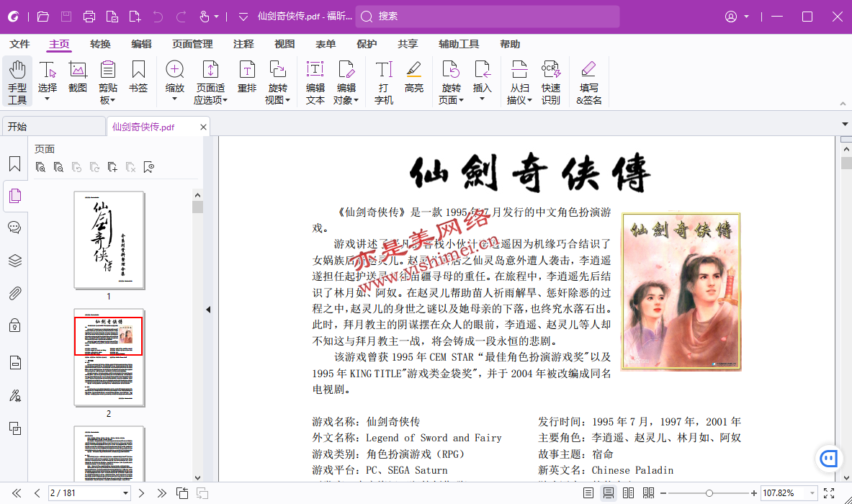Click the undo button
The image size is (852, 504).
(158, 17)
